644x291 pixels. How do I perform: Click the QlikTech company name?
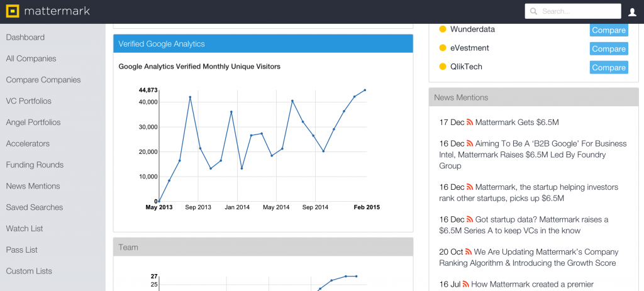[x=466, y=67]
